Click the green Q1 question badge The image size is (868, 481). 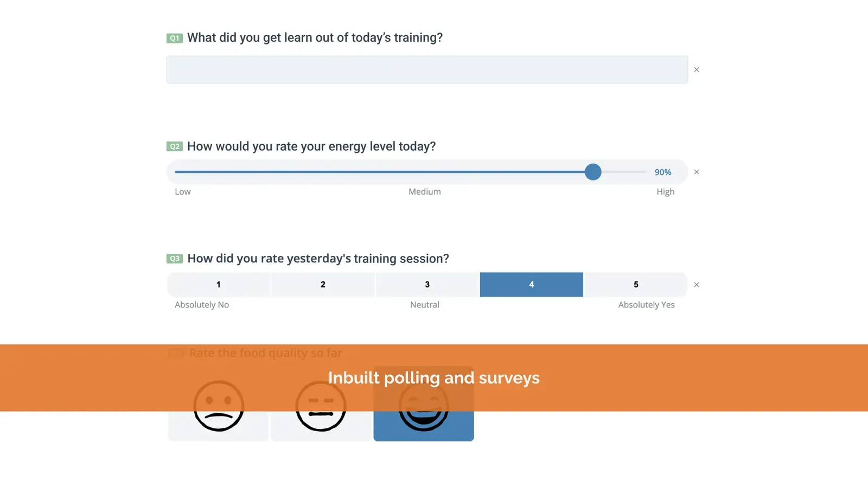174,38
